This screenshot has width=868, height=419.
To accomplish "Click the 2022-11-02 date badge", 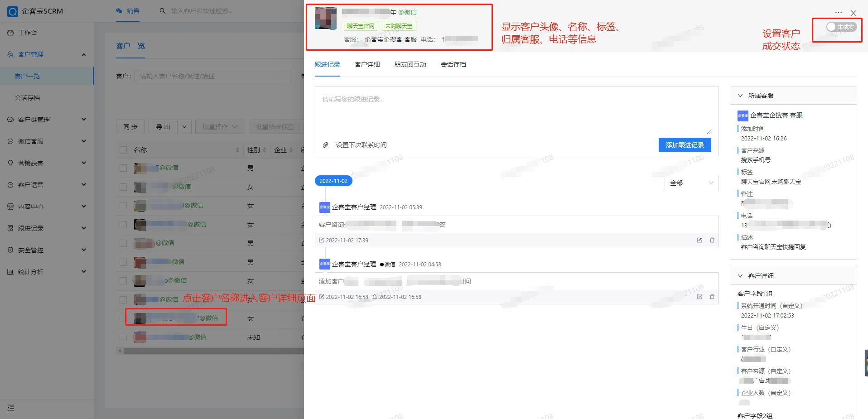I will pyautogui.click(x=333, y=181).
